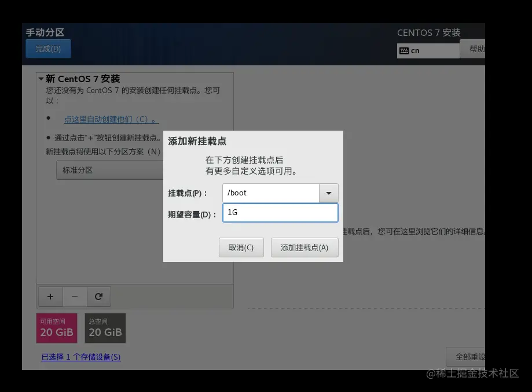
Task: Open the 已选择 1 个存储设备(S) link
Action: pyautogui.click(x=80, y=357)
